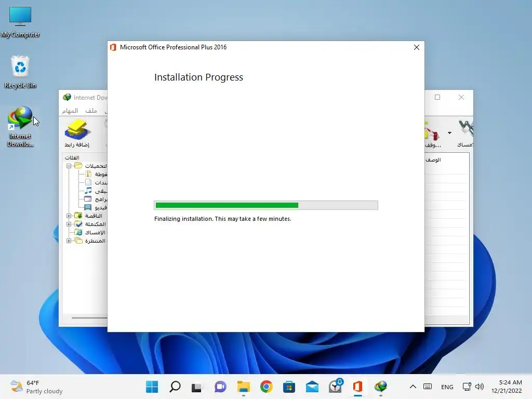
Task: Click the horizontal scrollbar in IDM categories panel
Action: pos(89,318)
